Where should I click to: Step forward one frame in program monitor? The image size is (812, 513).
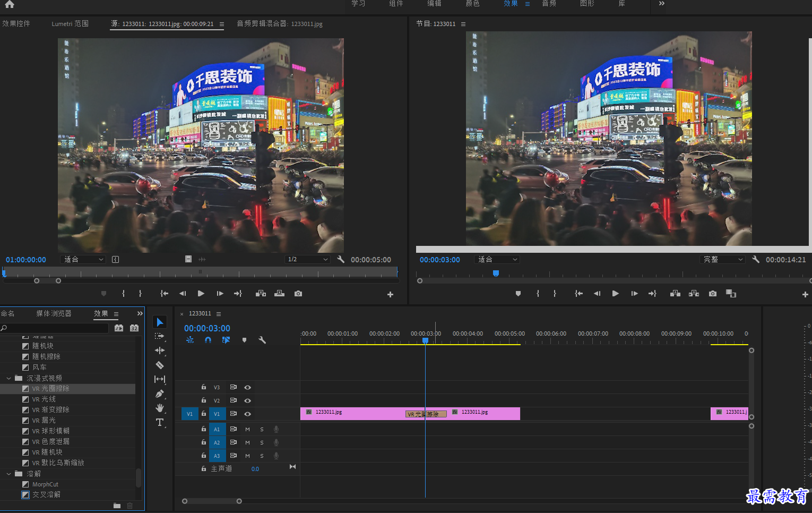click(634, 293)
